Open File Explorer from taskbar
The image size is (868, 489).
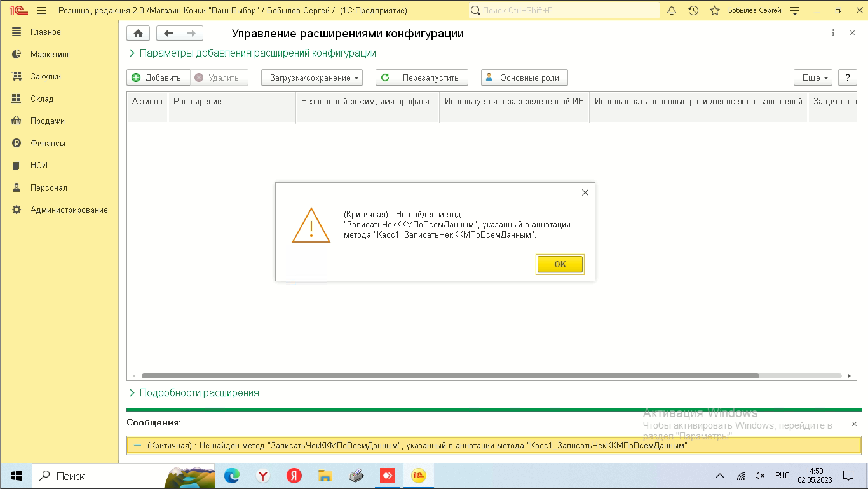click(x=325, y=476)
